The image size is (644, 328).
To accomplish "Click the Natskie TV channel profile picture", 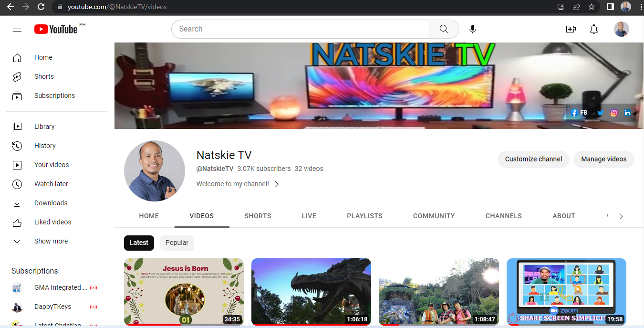I will (155, 171).
